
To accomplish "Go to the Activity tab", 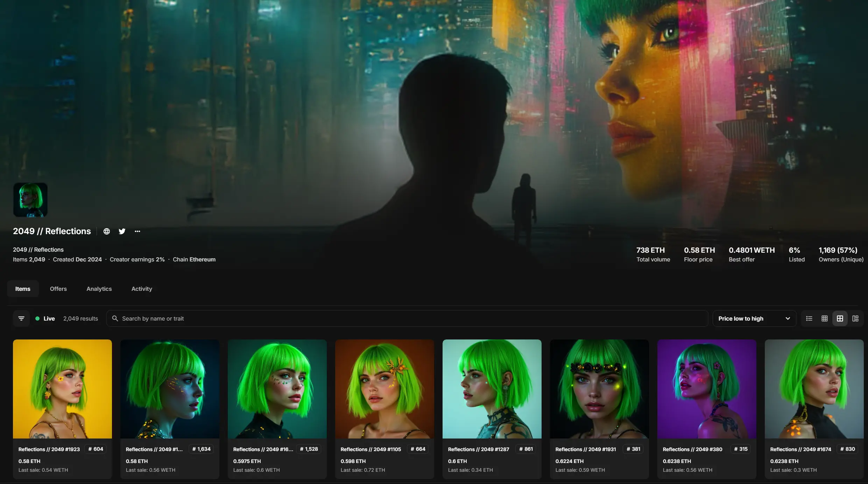I will [x=142, y=289].
